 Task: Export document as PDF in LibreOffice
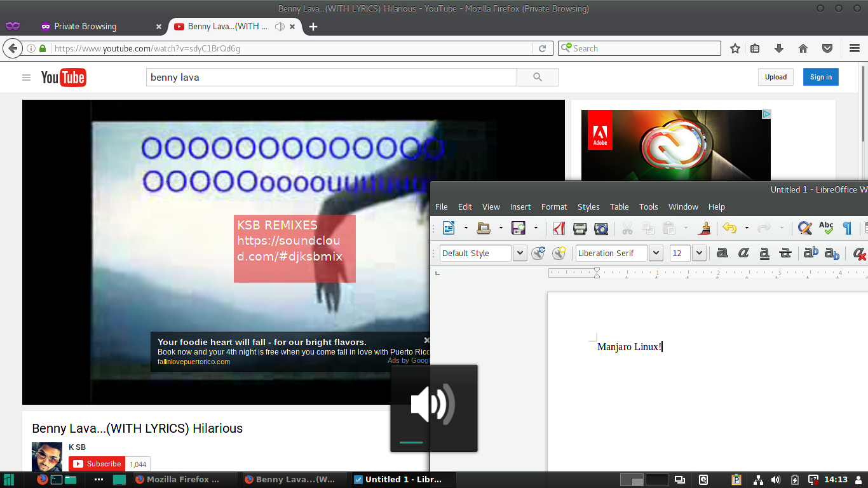pos(559,228)
